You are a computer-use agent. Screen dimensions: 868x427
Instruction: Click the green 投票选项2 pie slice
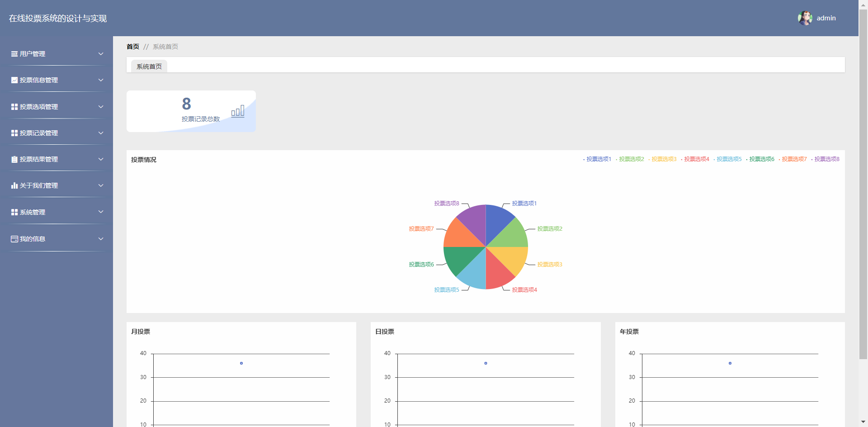pyautogui.click(x=512, y=236)
